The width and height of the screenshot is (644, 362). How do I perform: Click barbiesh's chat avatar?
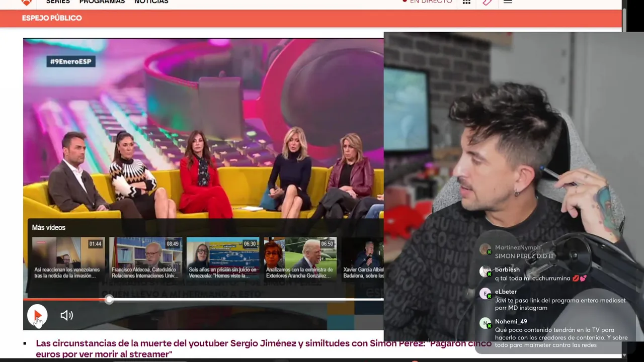coord(486,271)
